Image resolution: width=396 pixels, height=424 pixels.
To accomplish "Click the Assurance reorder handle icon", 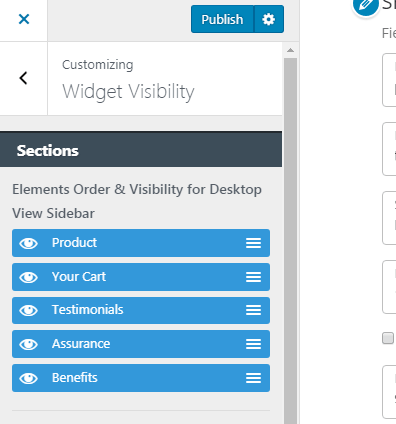I will (x=253, y=344).
